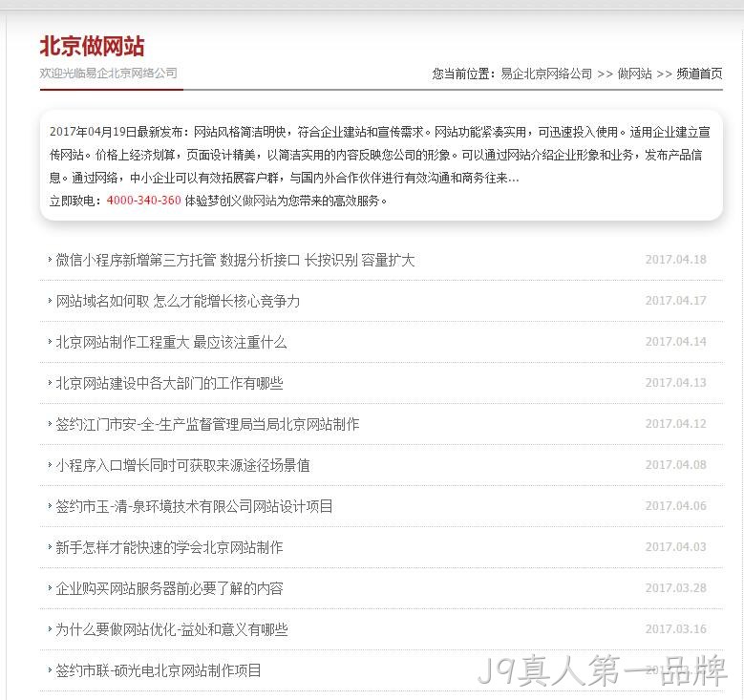Screen dimensions: 744x700
Task: Click the subtitle 欢迎光临易企北京网络公司
Action: point(109,74)
